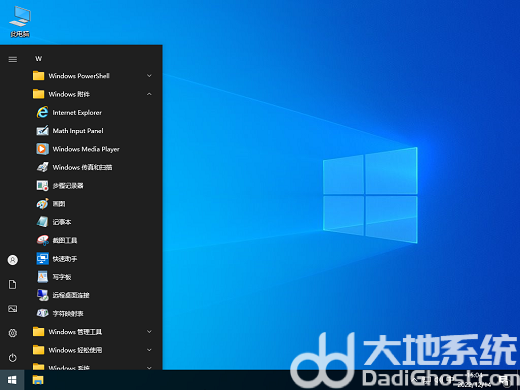
Task: Open File Explorer from the taskbar
Action: pyautogui.click(x=38, y=380)
